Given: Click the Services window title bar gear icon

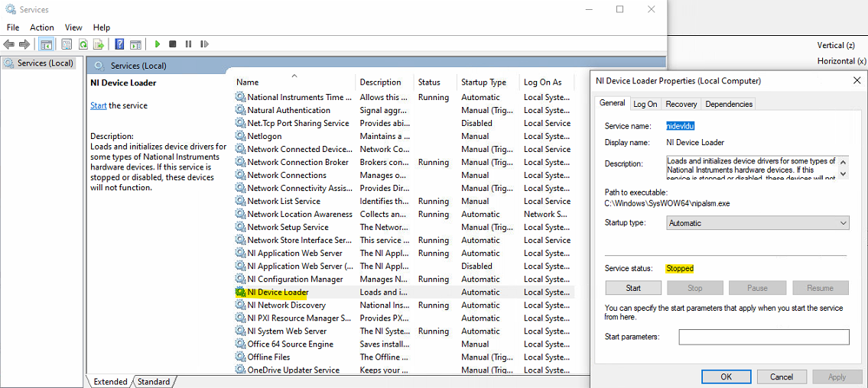Looking at the screenshot, I should [x=10, y=9].
